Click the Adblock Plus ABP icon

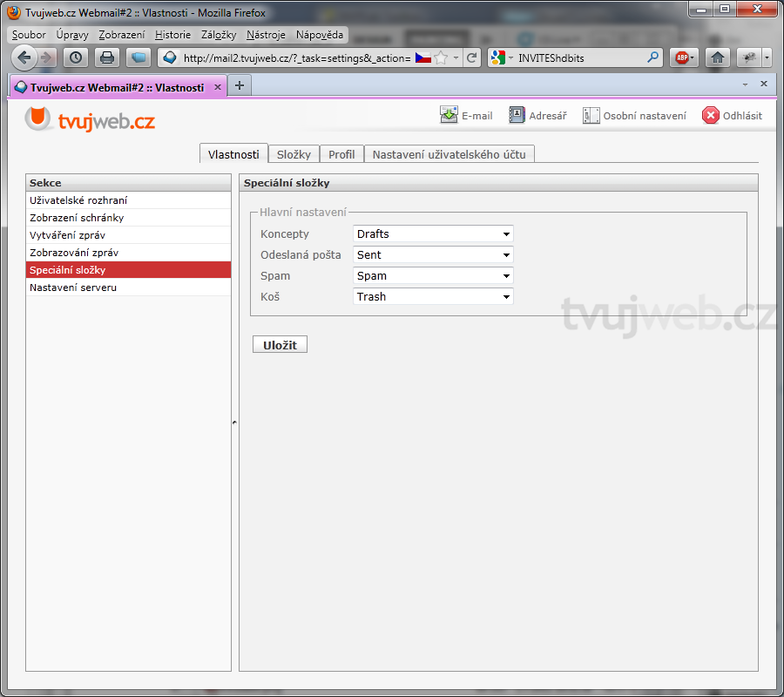(x=682, y=58)
